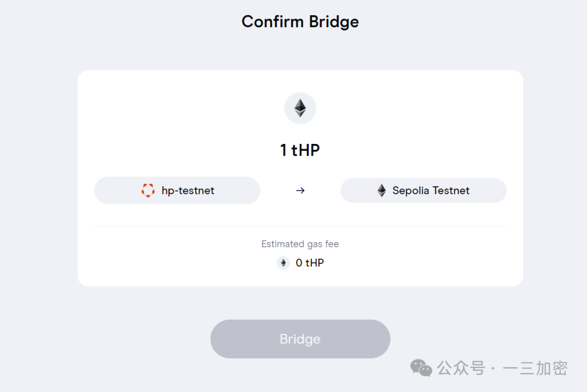Click the large Ethereum token icon above the amount
Viewport: 587px width, 392px height.
coord(300,108)
